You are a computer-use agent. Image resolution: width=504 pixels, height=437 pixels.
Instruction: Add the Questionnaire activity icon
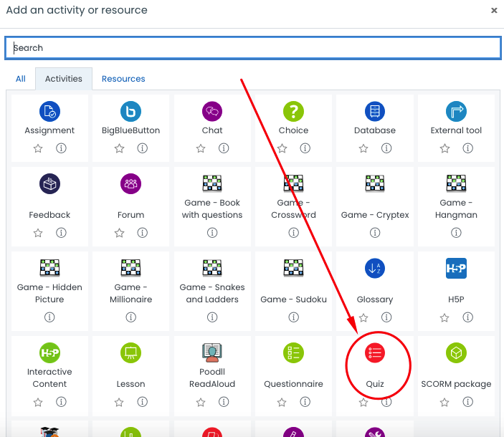click(293, 352)
